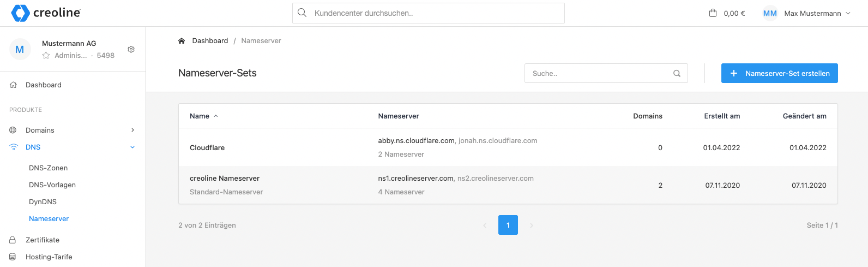
Task: Open DNS-Vorlagen in the sidebar
Action: click(x=52, y=185)
